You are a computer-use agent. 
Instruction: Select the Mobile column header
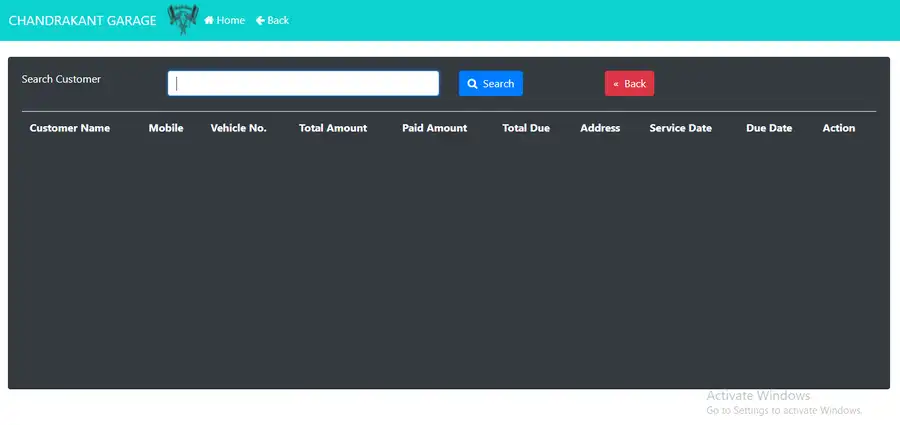click(x=166, y=128)
